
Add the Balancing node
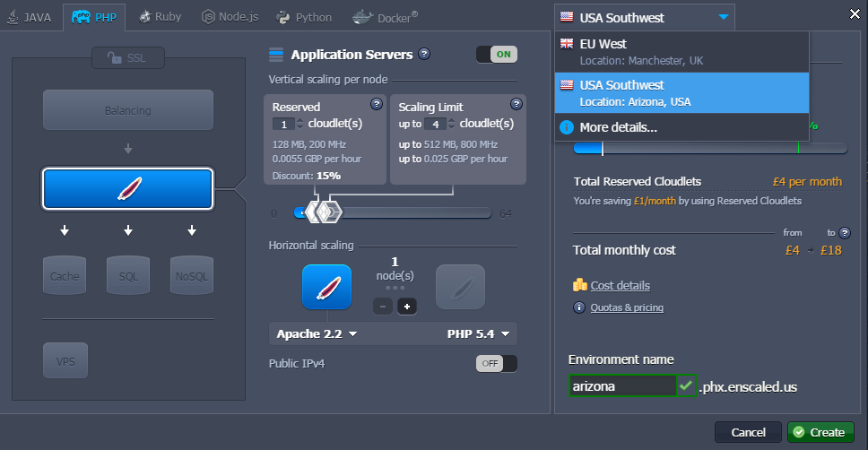(x=128, y=110)
